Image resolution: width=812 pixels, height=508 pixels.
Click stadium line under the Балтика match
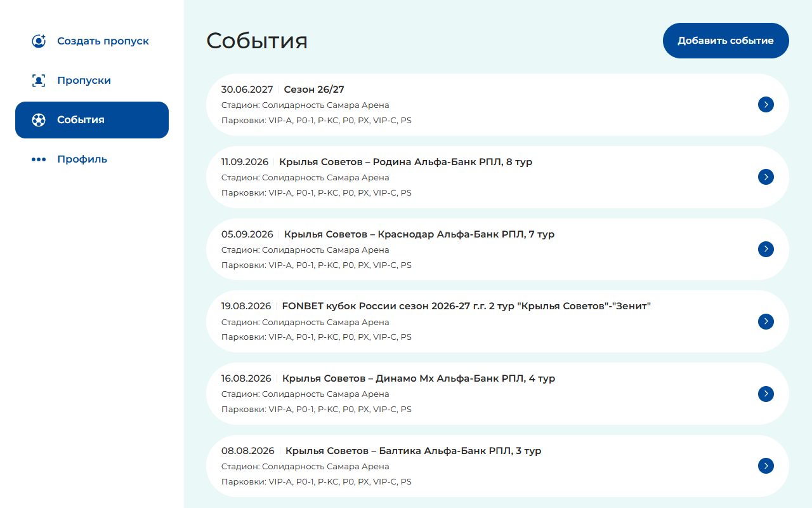click(x=305, y=467)
